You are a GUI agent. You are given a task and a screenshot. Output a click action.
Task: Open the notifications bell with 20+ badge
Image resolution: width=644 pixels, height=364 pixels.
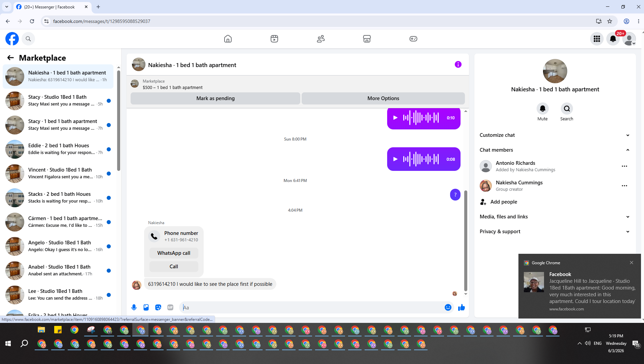[x=613, y=39]
